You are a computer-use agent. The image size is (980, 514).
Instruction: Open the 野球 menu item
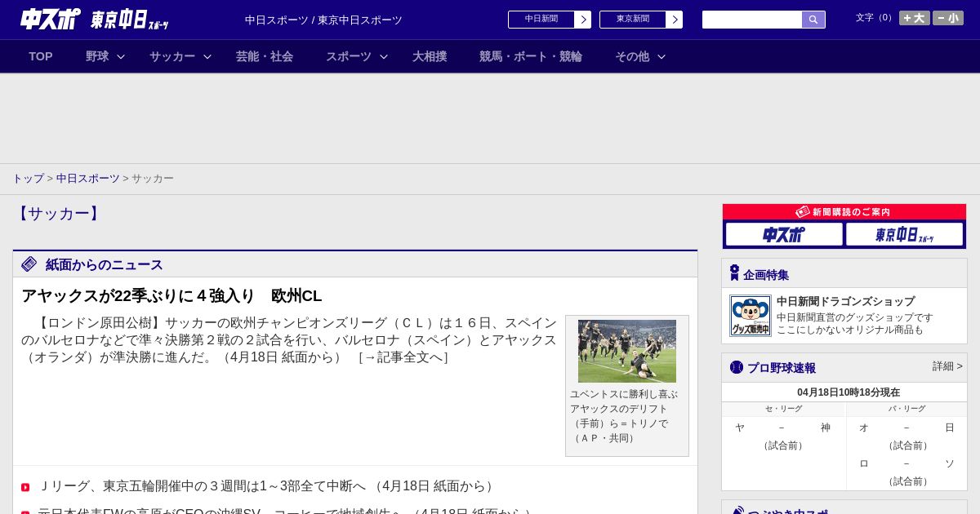[x=97, y=56]
